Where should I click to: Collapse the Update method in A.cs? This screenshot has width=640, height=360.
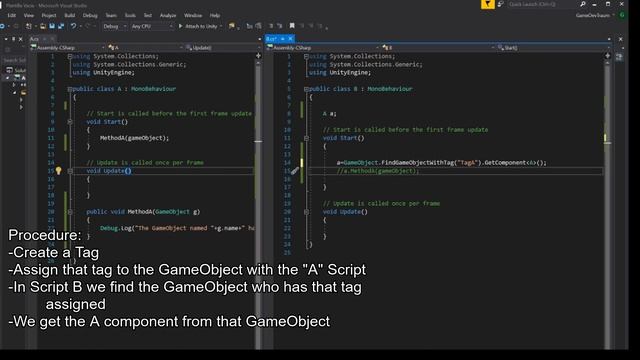coord(70,171)
